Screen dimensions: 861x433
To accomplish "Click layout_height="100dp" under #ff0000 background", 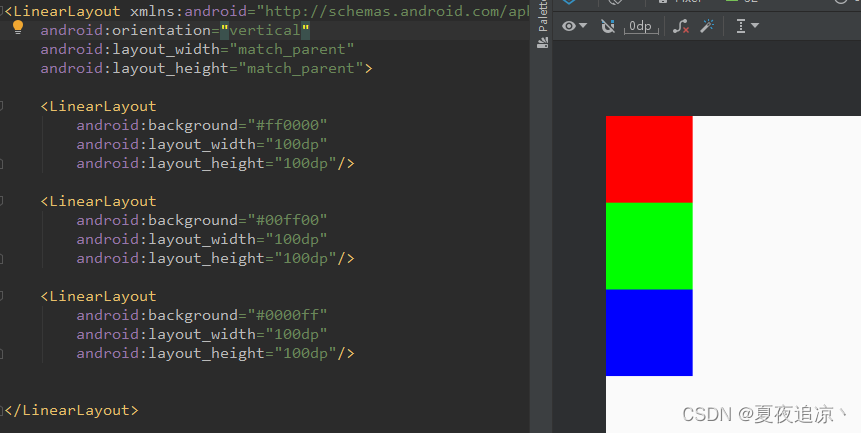I will click(x=216, y=164).
